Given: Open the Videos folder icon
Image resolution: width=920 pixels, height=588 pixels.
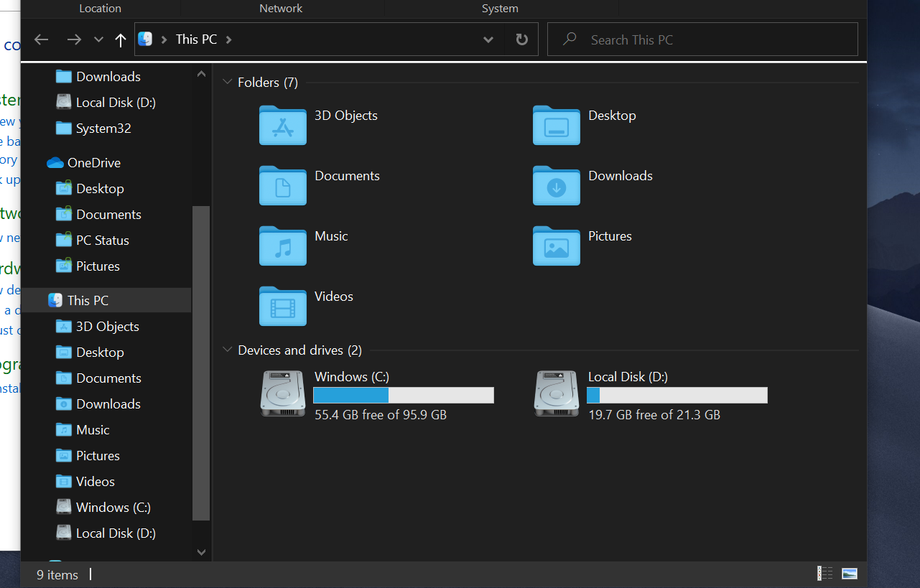Looking at the screenshot, I should click(x=283, y=306).
